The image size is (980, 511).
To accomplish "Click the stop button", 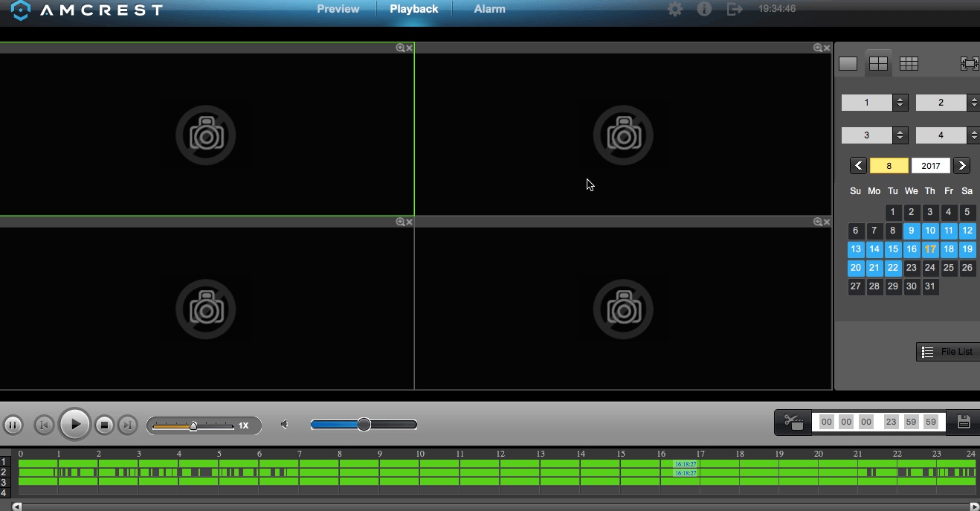I will 105,425.
